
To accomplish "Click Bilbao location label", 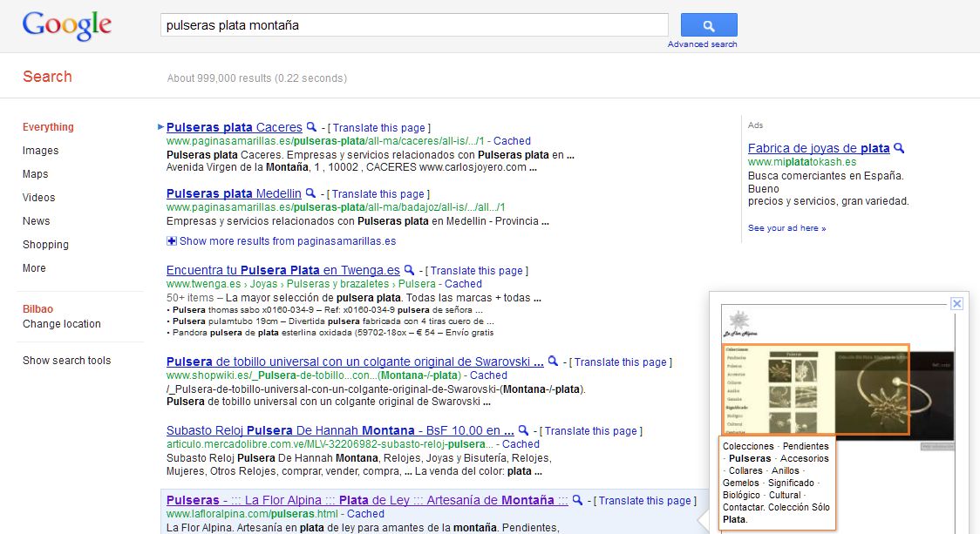I will coord(37,308).
